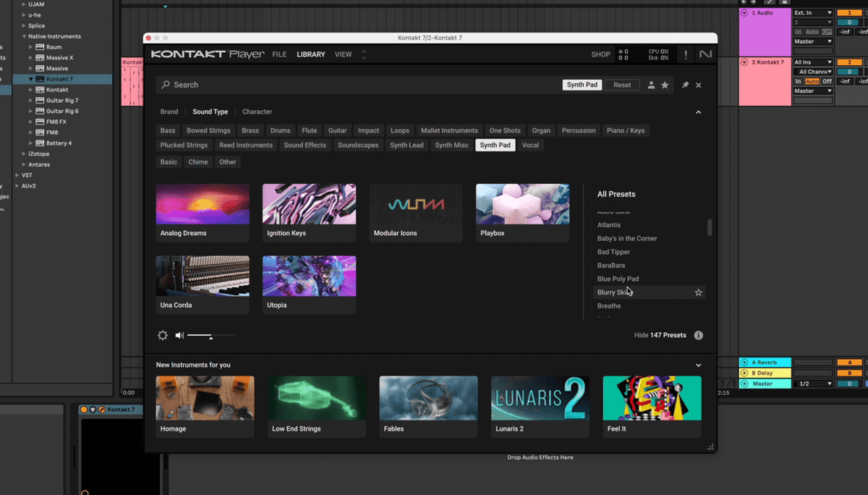Collapse New Instruments for you section
Screen dimensions: 868x495
pos(698,365)
